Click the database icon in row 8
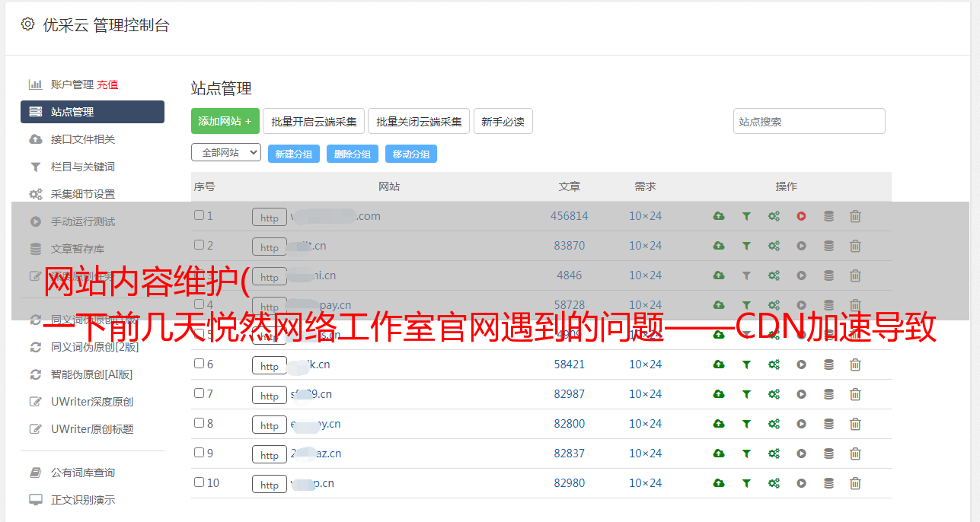Screen dimensions: 980x522 click(828, 424)
